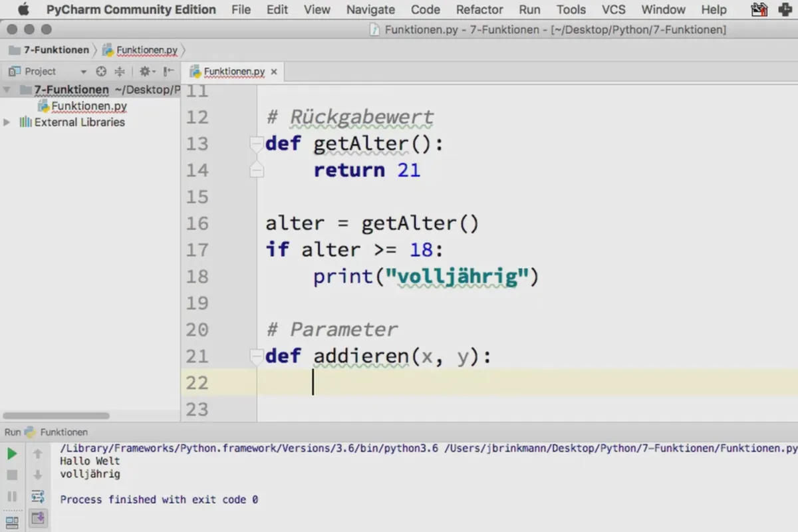
Task: Click the scroll from source target icon
Action: [101, 71]
